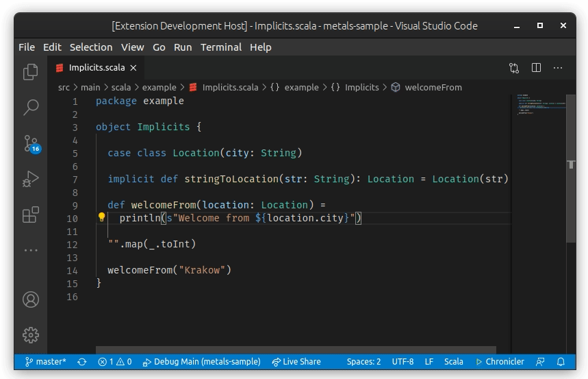The width and height of the screenshot is (588, 379).
Task: Click the welcomeFrom method symbol icon in breadcrumbs
Action: coord(395,88)
